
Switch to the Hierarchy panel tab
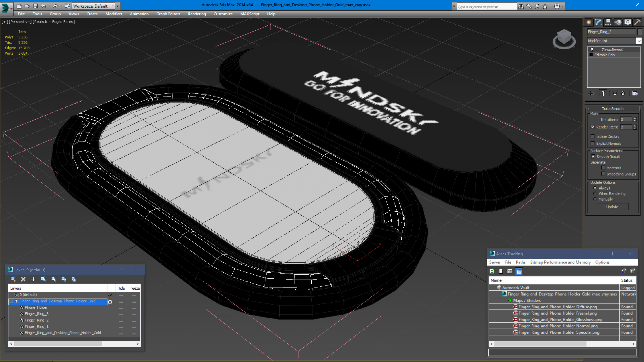pos(608,23)
